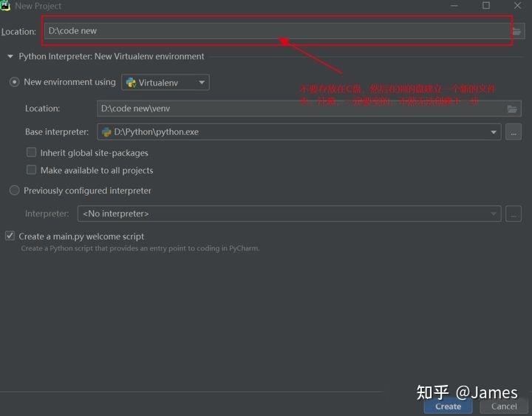Click the PyCharm icon in title bar
This screenshot has width=532, height=416.
click(5, 6)
